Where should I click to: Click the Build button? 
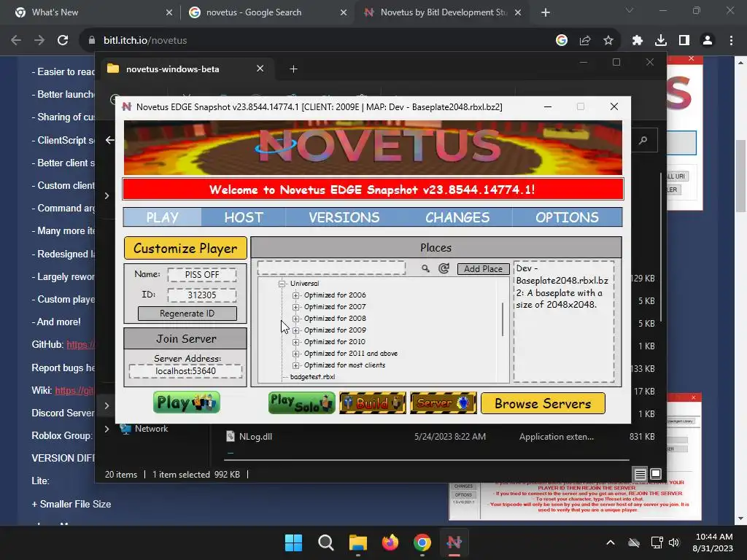[373, 402]
